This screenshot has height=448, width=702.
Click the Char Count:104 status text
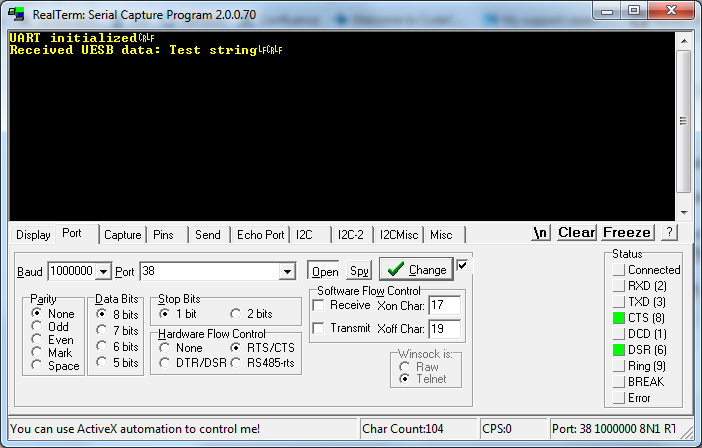coord(403,429)
